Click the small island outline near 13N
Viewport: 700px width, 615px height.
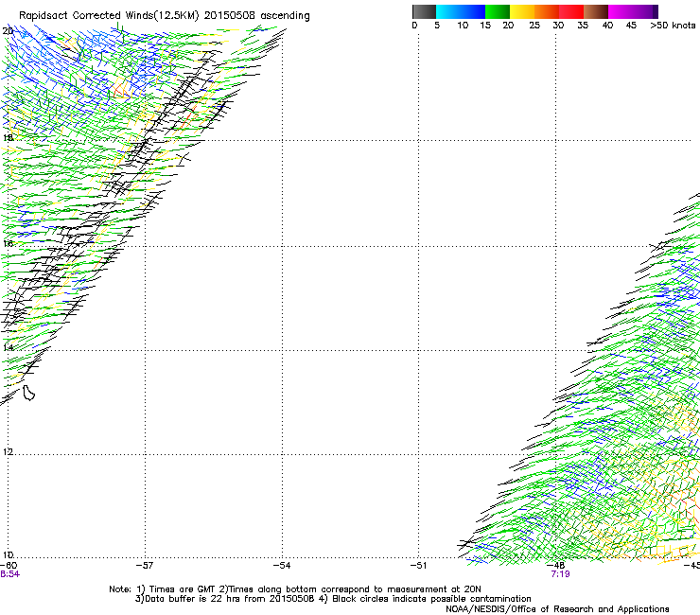(x=28, y=393)
